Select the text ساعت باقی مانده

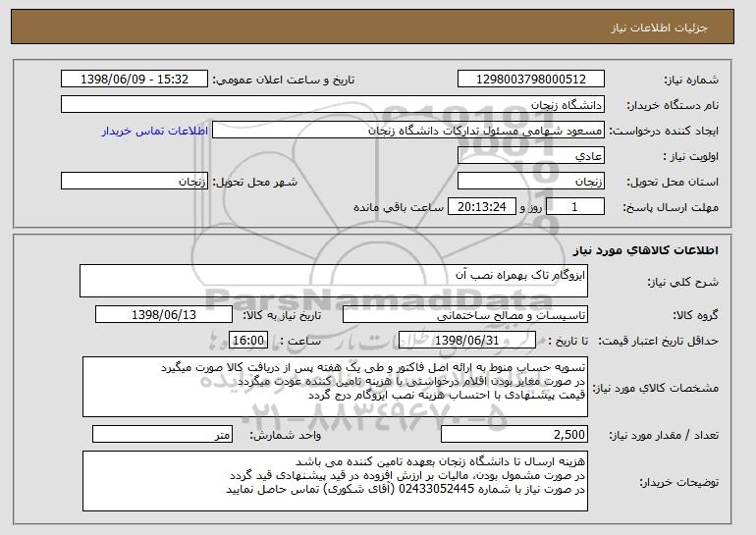(x=399, y=207)
